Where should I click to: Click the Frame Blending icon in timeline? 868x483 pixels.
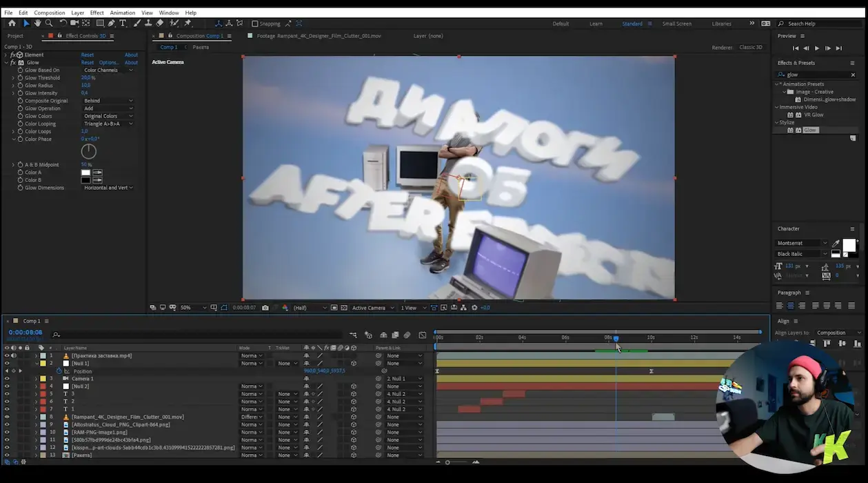[x=395, y=335]
